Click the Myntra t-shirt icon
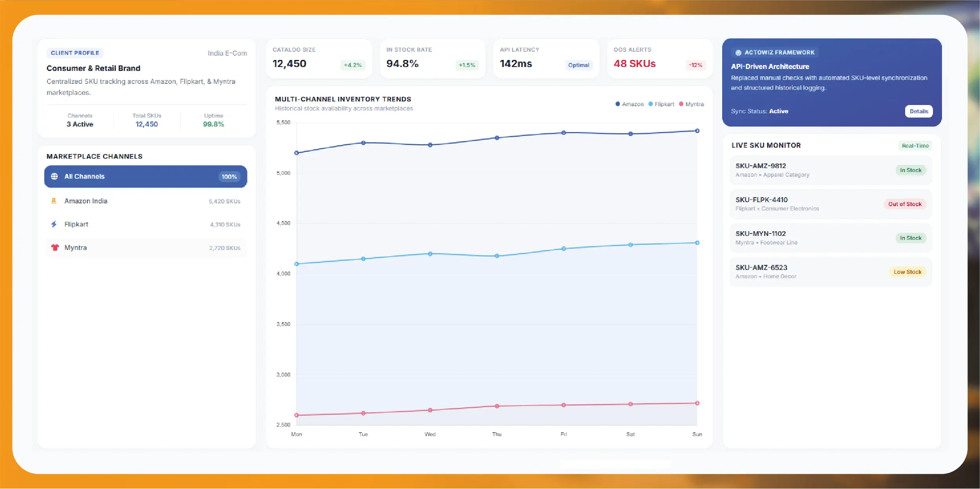This screenshot has height=489, width=980. point(55,247)
